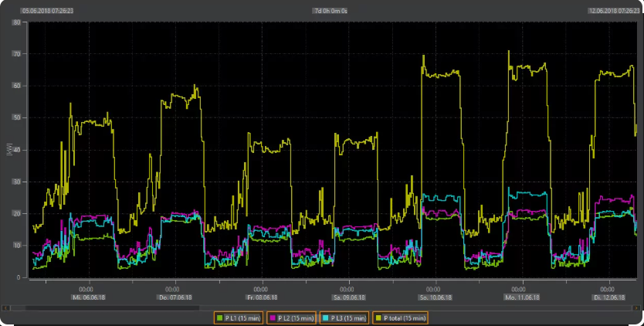Select the So. 10.06.18 date label

[x=436, y=297]
